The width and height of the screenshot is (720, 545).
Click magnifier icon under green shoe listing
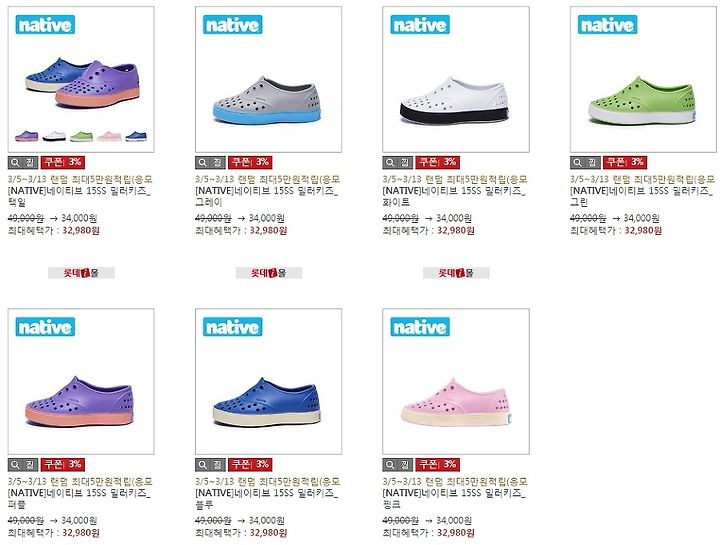577,162
